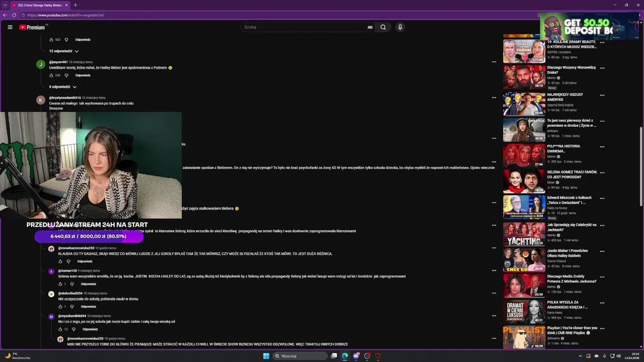Dislike @myszkamiki6894's comment
The height and width of the screenshot is (362, 644).
click(73, 329)
